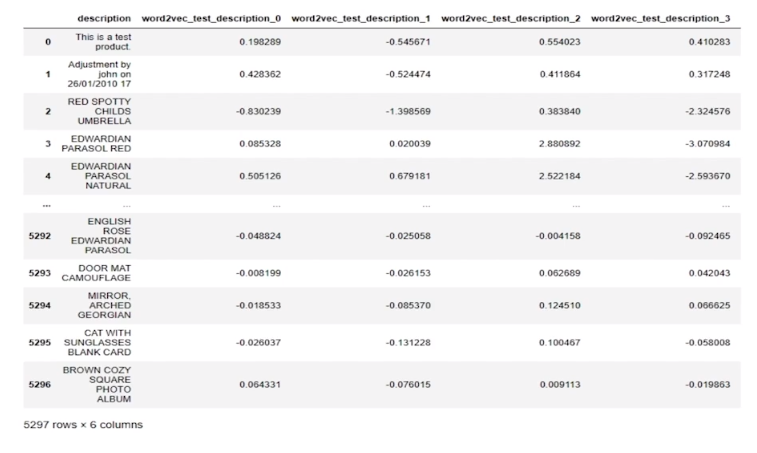The height and width of the screenshot is (453, 757).
Task: Select 'ENGLISH ROSE EDWARDIAN PARASOL' description
Action: coord(101,236)
